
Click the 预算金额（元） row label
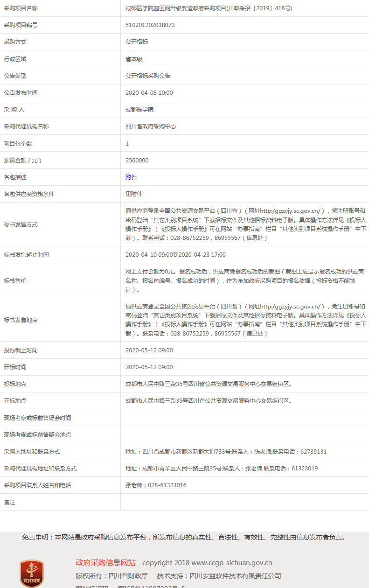(23, 161)
